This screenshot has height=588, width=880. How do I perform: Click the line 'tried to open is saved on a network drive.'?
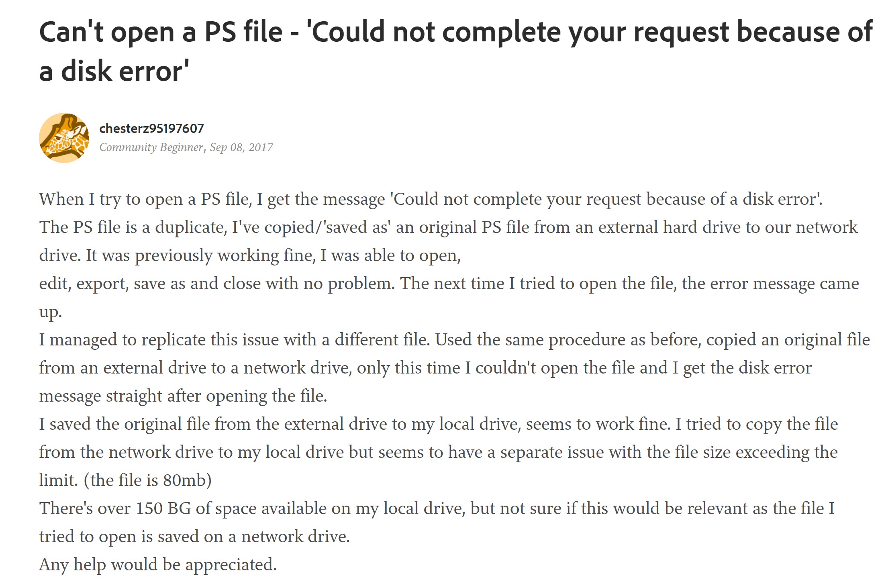coord(194,537)
